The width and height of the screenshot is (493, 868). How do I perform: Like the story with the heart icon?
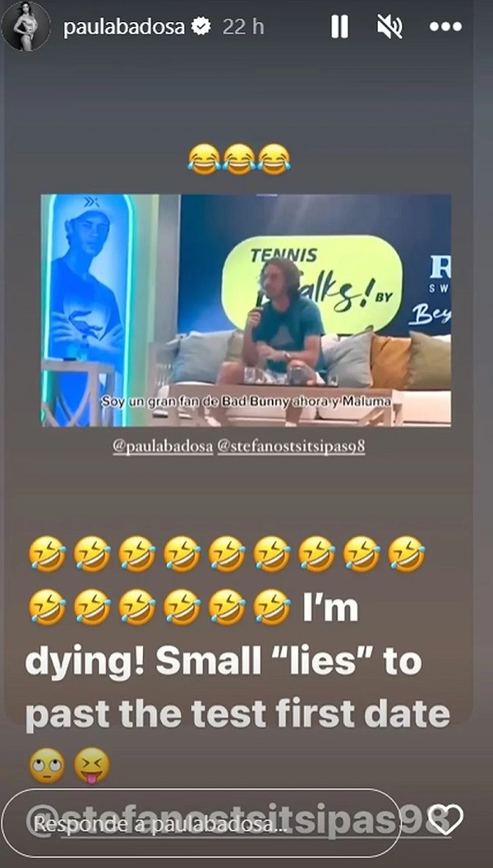[x=446, y=820]
